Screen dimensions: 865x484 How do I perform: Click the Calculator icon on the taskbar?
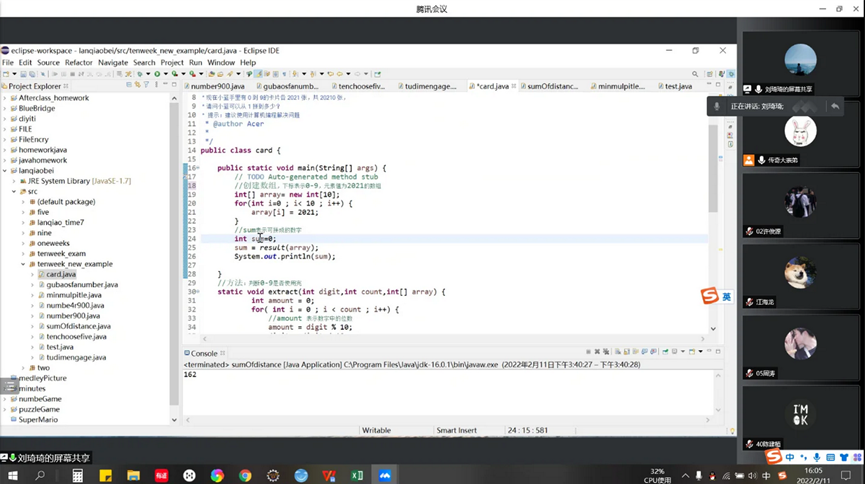click(77, 476)
